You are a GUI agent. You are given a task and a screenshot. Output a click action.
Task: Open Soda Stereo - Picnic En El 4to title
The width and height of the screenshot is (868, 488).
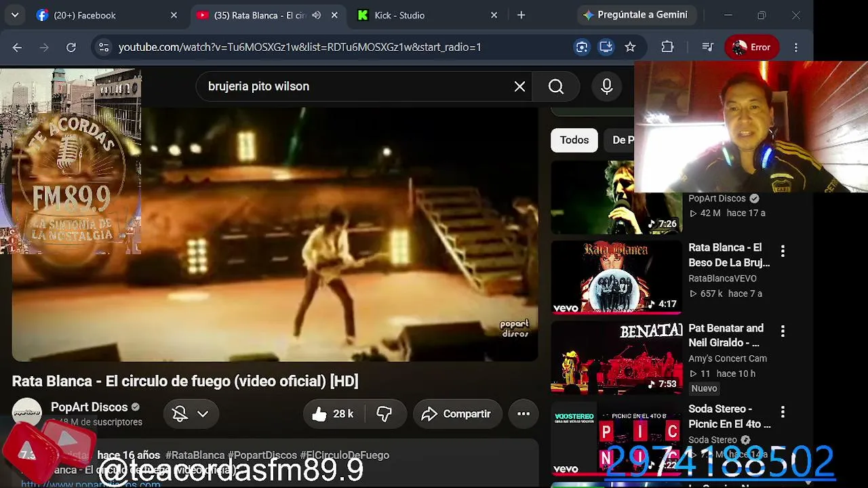(x=730, y=416)
